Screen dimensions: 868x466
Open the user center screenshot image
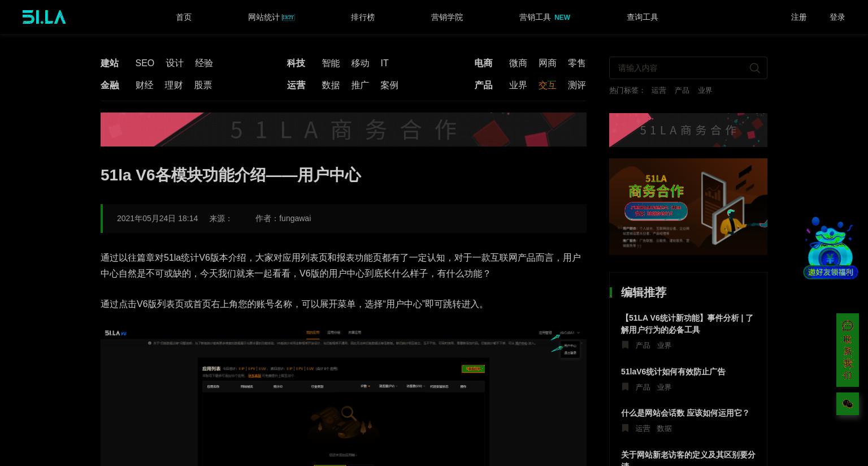[x=344, y=396]
